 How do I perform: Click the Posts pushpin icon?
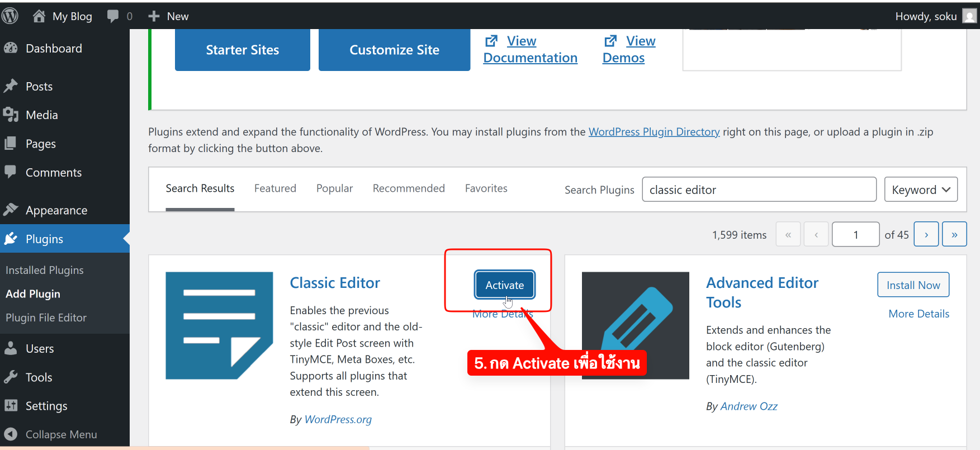pyautogui.click(x=11, y=86)
